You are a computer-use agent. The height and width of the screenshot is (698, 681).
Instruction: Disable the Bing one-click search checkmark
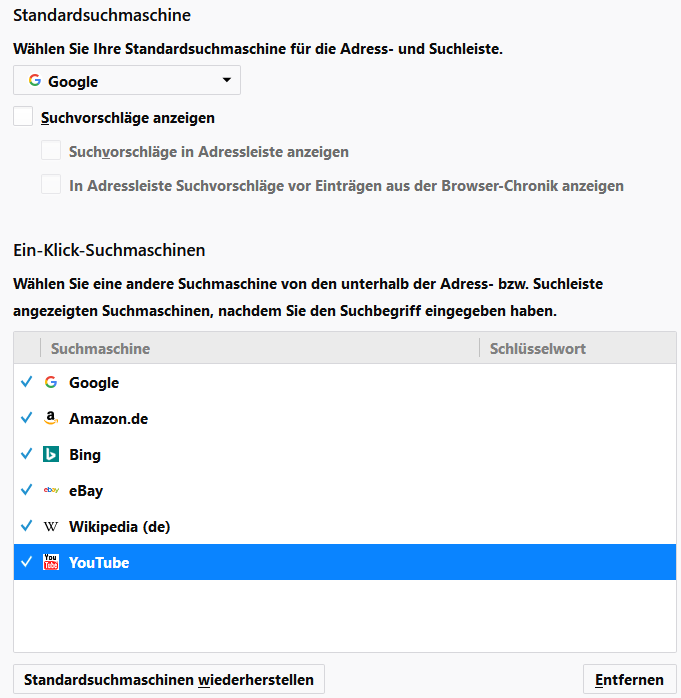pos(26,455)
